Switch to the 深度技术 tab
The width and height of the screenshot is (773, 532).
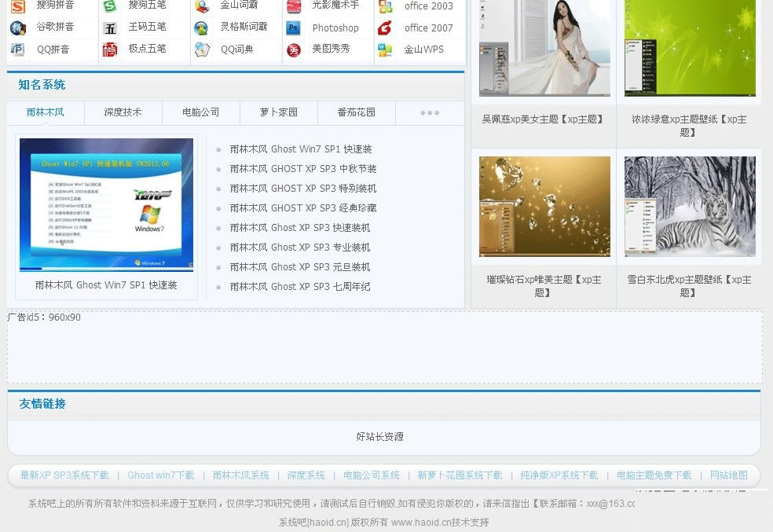[x=123, y=112]
